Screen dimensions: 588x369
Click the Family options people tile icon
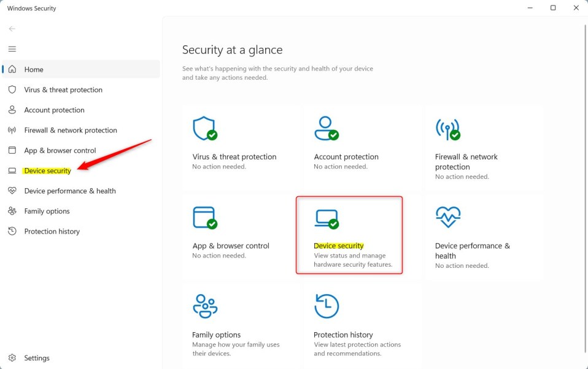(x=205, y=306)
